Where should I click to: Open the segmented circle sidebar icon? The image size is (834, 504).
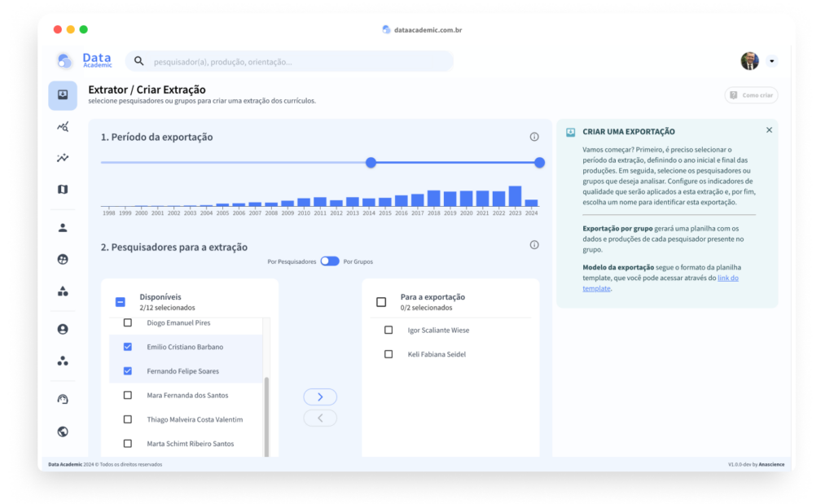pos(63,260)
